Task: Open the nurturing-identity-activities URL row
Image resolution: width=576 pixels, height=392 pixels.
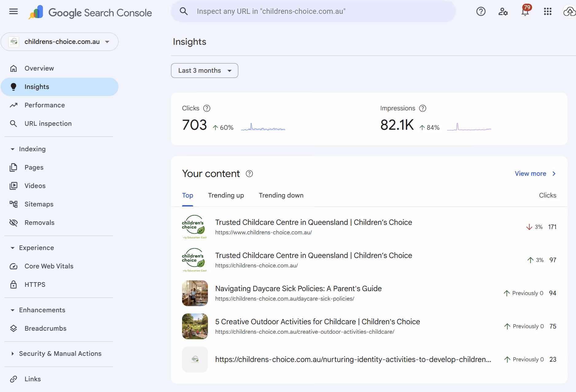Action: tap(369, 359)
